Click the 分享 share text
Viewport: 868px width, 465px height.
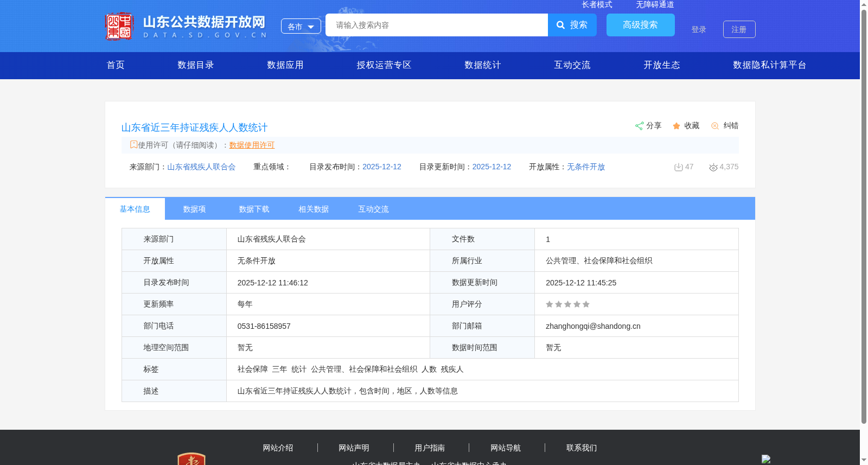[654, 125]
